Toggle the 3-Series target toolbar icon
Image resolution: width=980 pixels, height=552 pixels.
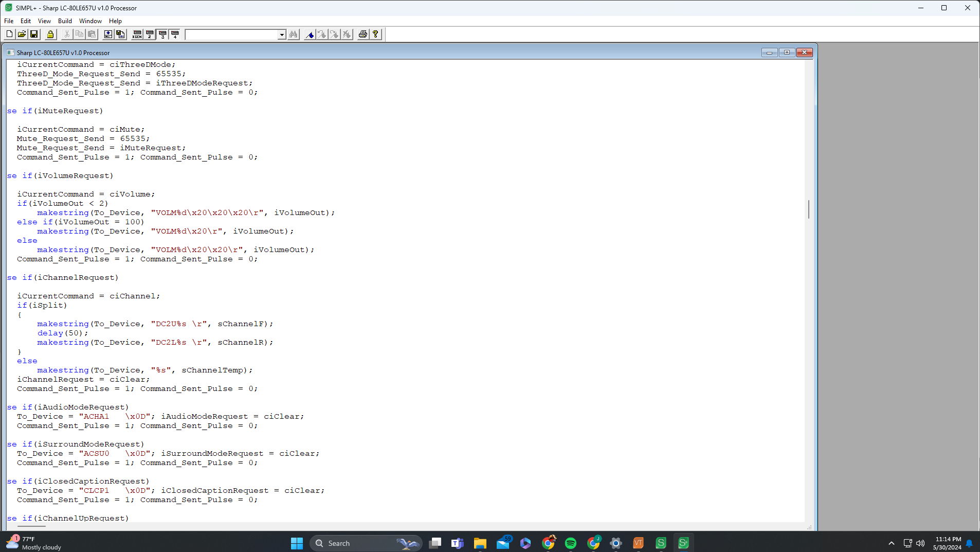tap(162, 34)
